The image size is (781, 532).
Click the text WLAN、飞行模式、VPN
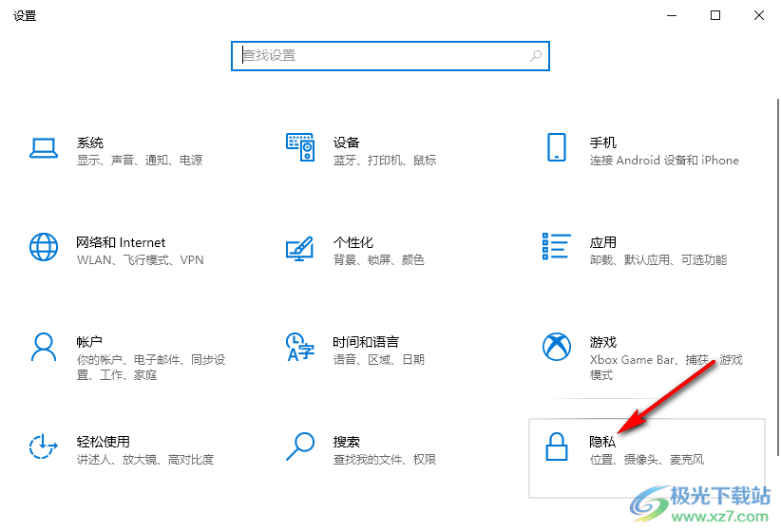tap(140, 259)
